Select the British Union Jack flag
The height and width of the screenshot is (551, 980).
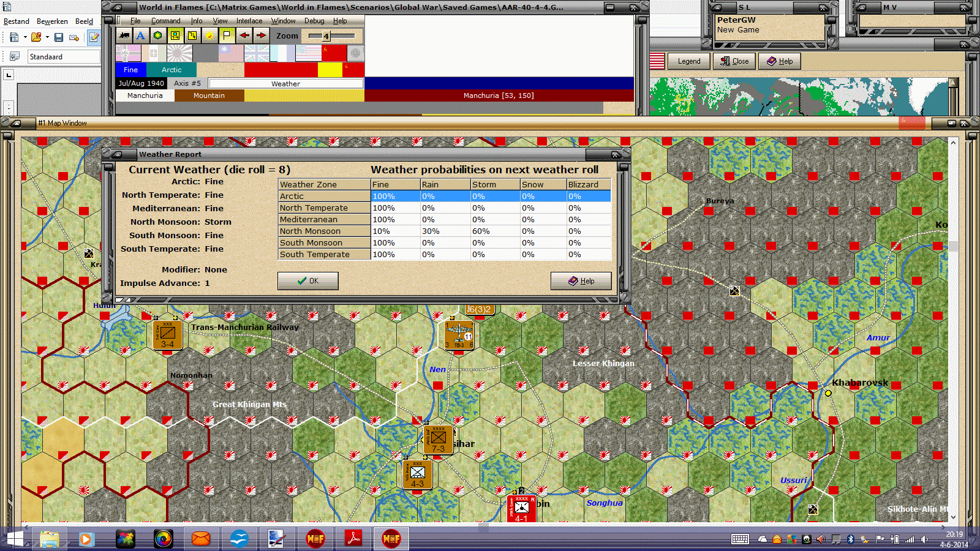pyautogui.click(x=257, y=53)
